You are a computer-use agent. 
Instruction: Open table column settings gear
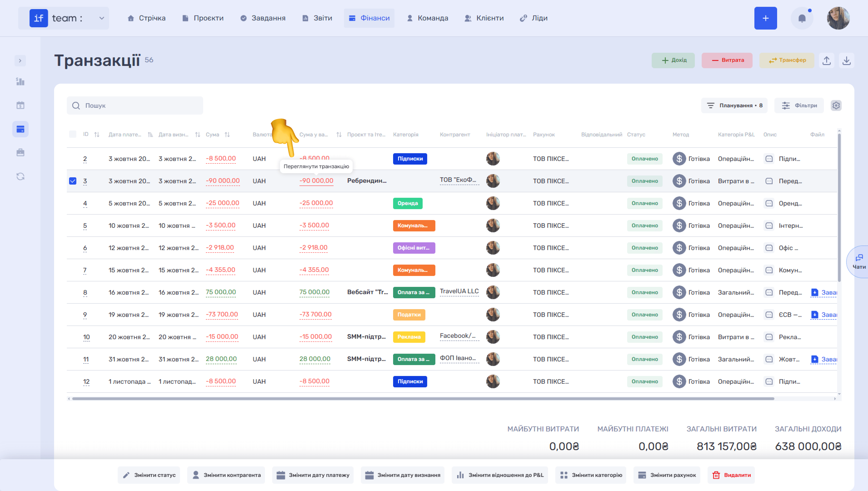(x=836, y=105)
